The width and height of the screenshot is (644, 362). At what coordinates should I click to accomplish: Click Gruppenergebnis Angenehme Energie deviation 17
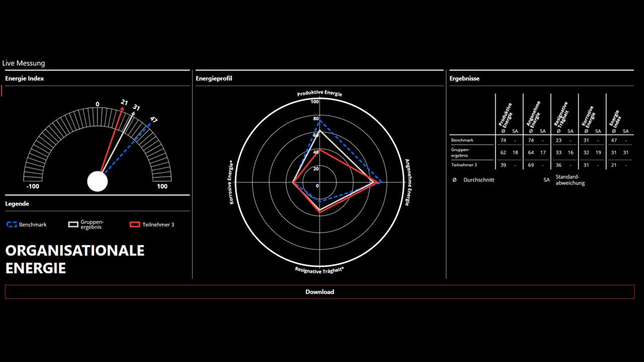click(543, 152)
